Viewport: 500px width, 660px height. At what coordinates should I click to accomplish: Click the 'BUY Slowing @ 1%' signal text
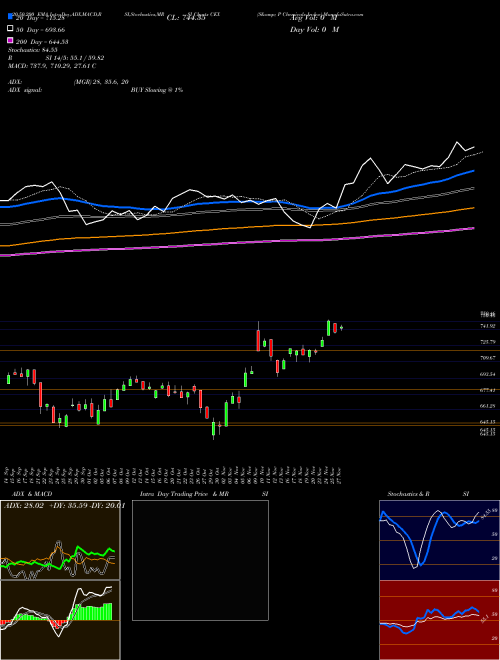157,90
